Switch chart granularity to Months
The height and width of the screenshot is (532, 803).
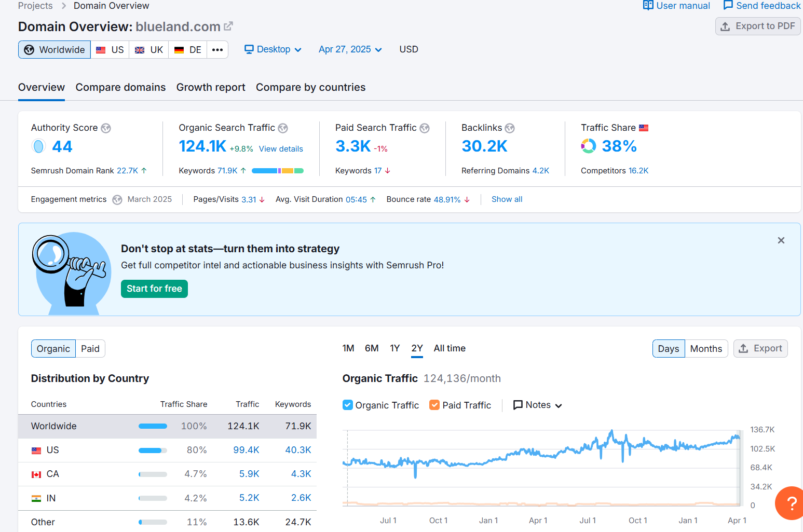pos(706,349)
